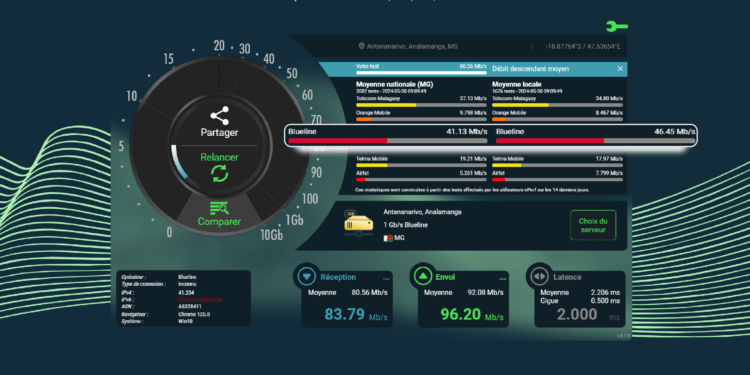
Task: Click the local Telecom-Malagasy yellow bar
Action: 557,105
